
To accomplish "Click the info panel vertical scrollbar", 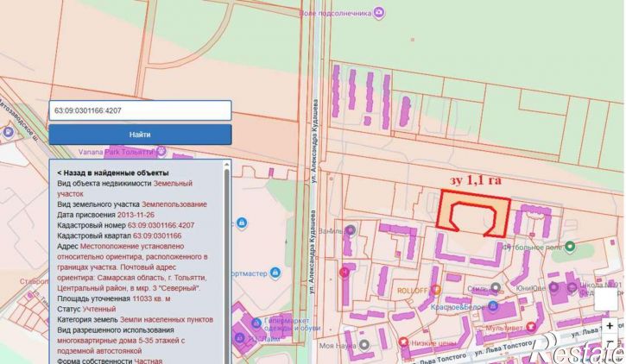I will pyautogui.click(x=227, y=265).
